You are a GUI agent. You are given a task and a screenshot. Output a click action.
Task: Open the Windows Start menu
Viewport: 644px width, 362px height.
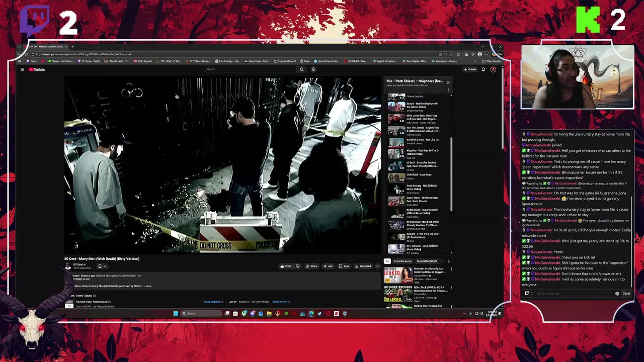click(x=176, y=313)
